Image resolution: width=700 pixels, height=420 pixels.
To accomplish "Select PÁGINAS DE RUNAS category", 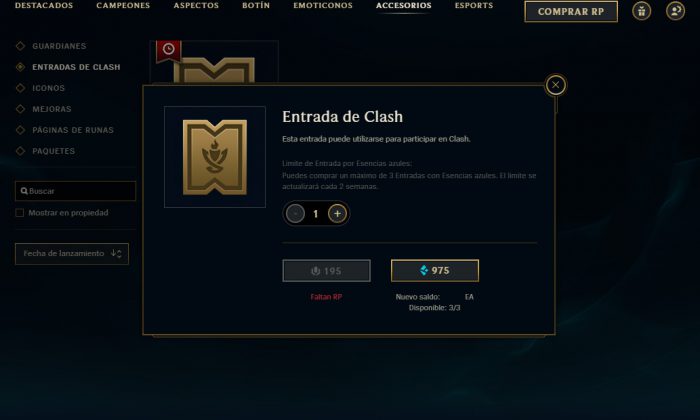I will (x=73, y=130).
